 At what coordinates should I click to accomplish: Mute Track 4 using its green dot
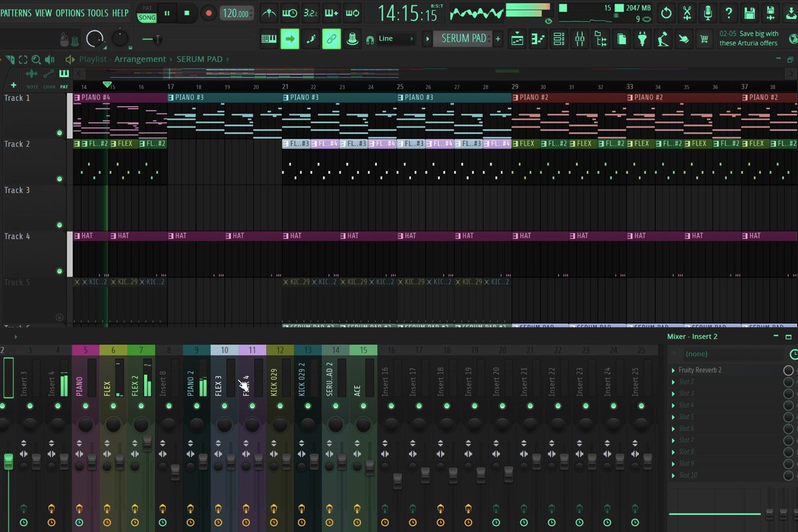click(x=60, y=271)
